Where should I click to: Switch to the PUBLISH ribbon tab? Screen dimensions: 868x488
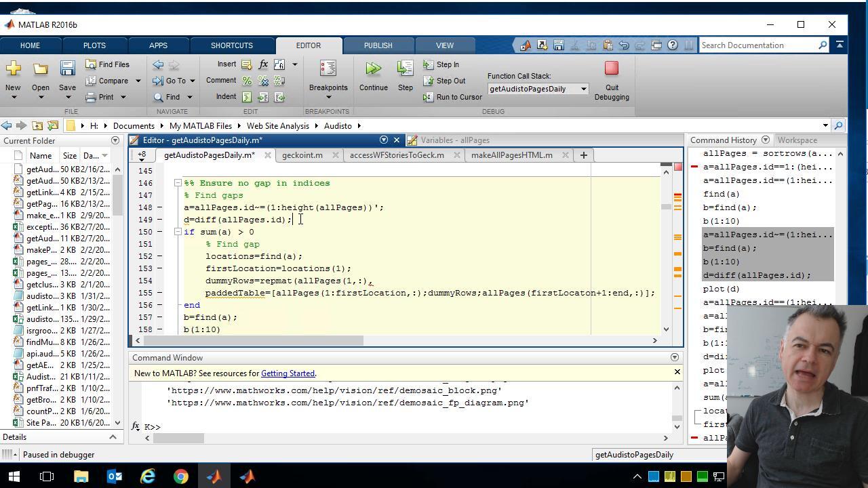click(x=378, y=45)
